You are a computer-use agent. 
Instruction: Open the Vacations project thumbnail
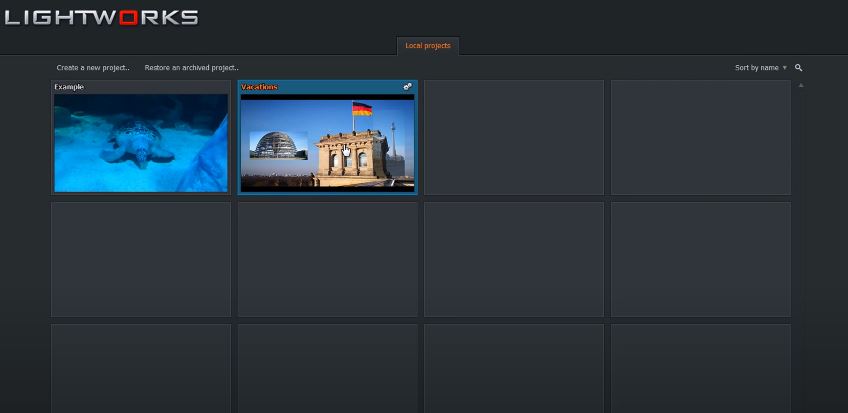point(328,143)
